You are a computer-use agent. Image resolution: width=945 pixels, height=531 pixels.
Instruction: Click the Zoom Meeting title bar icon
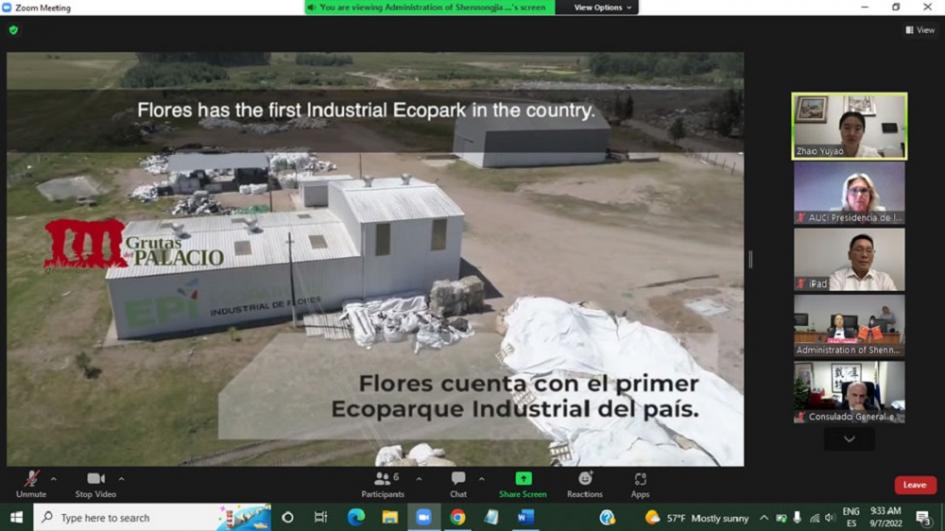pyautogui.click(x=7, y=7)
